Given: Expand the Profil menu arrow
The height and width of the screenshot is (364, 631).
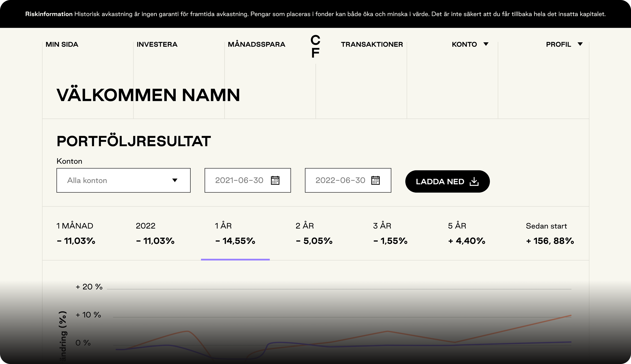Looking at the screenshot, I should coord(580,44).
